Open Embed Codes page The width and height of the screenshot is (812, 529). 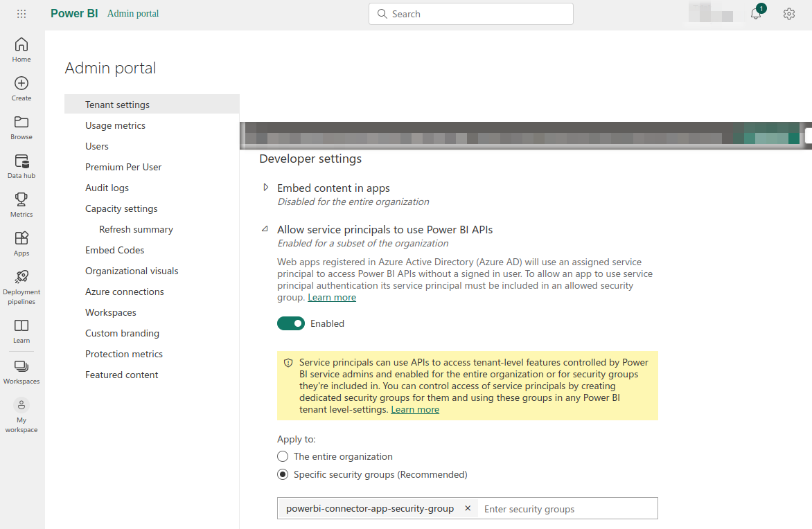(114, 250)
